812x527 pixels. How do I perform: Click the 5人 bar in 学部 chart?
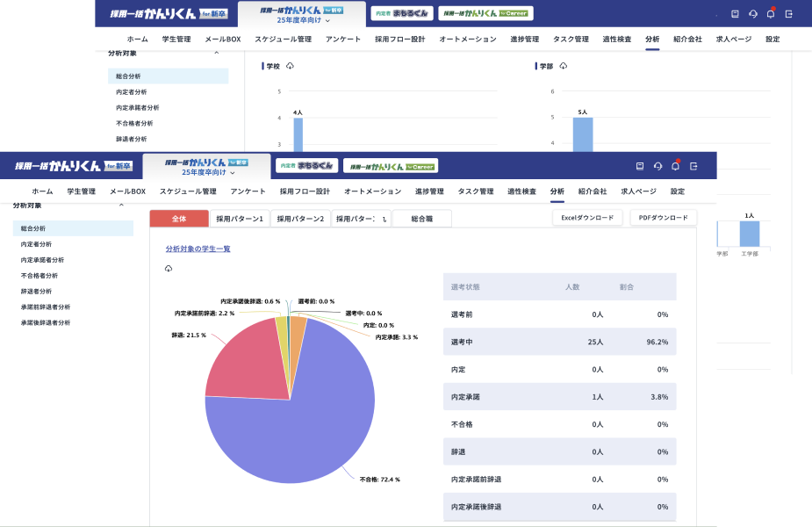point(583,134)
